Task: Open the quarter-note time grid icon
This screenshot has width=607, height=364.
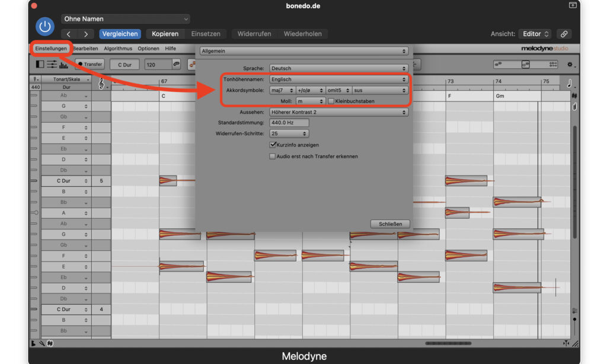Action: point(571,83)
